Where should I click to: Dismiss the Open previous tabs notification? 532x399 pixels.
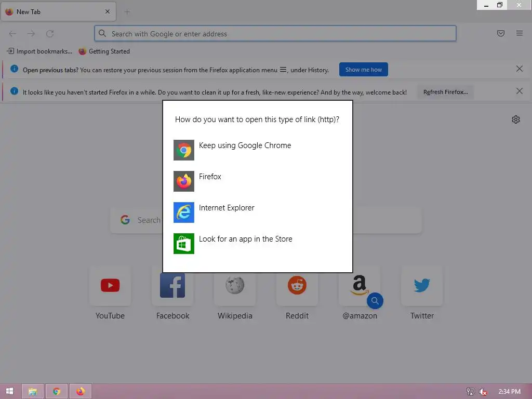point(520,69)
